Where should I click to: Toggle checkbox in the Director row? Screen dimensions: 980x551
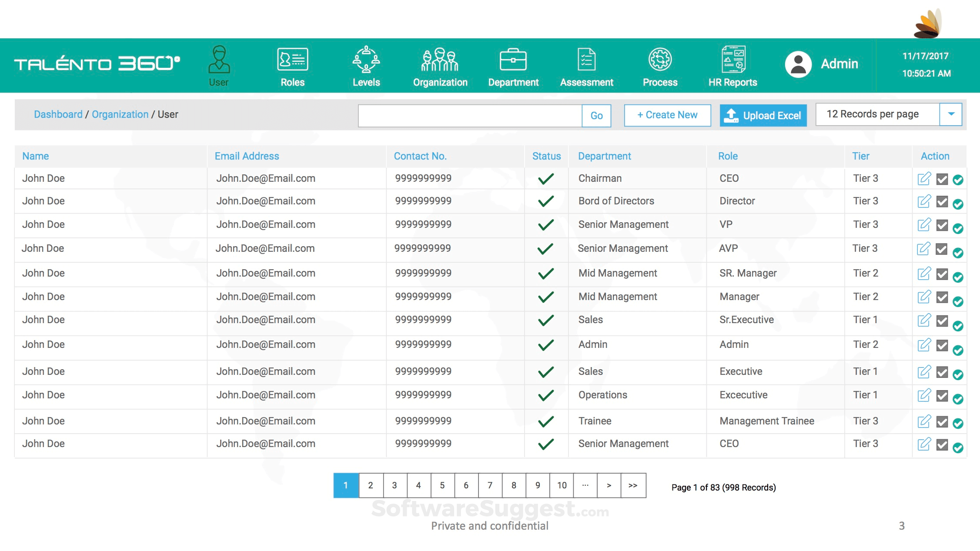tap(942, 202)
